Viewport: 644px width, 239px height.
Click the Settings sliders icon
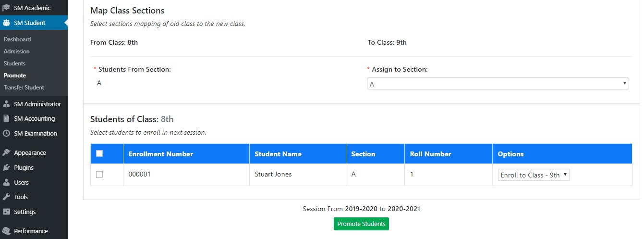(6, 212)
